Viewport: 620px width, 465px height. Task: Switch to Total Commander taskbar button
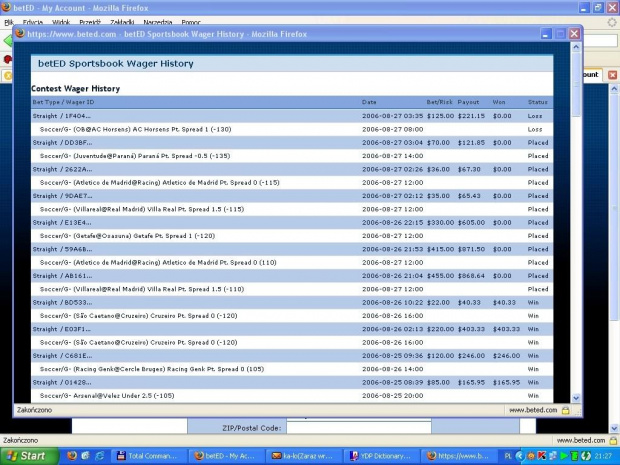coord(150,455)
